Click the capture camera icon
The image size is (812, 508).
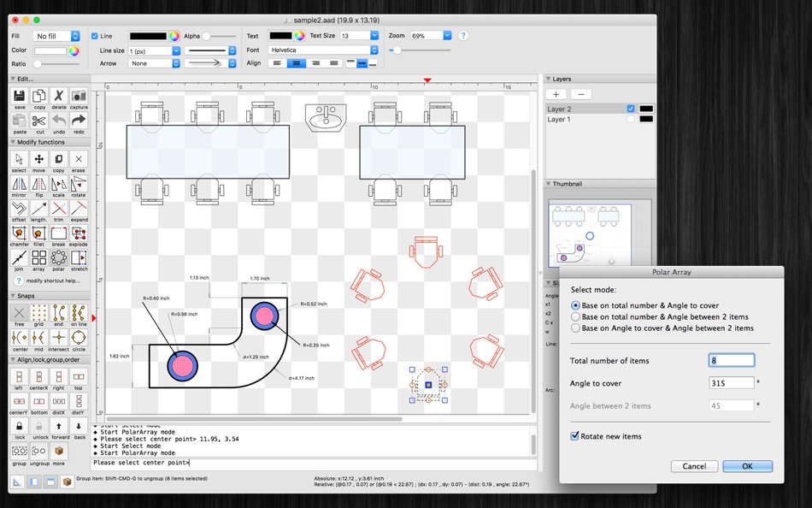78,97
